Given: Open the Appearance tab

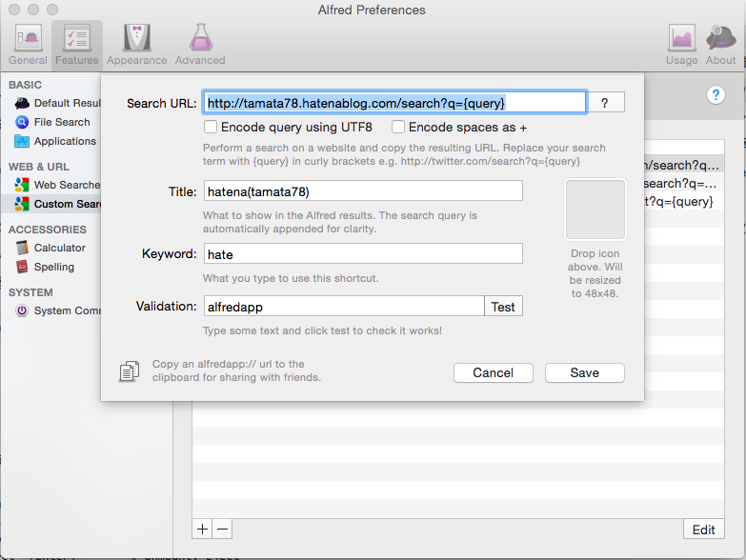Looking at the screenshot, I should pyautogui.click(x=136, y=45).
